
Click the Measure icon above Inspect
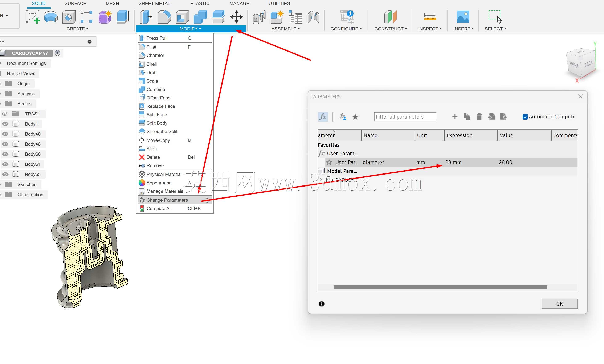(x=430, y=17)
